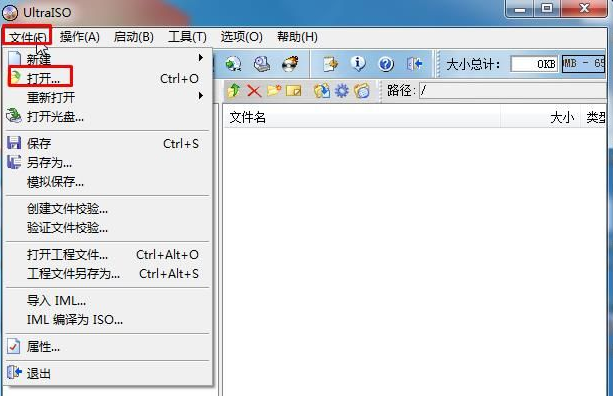613x396 pixels.
Task: Click the blue gear icon
Action: [342, 91]
